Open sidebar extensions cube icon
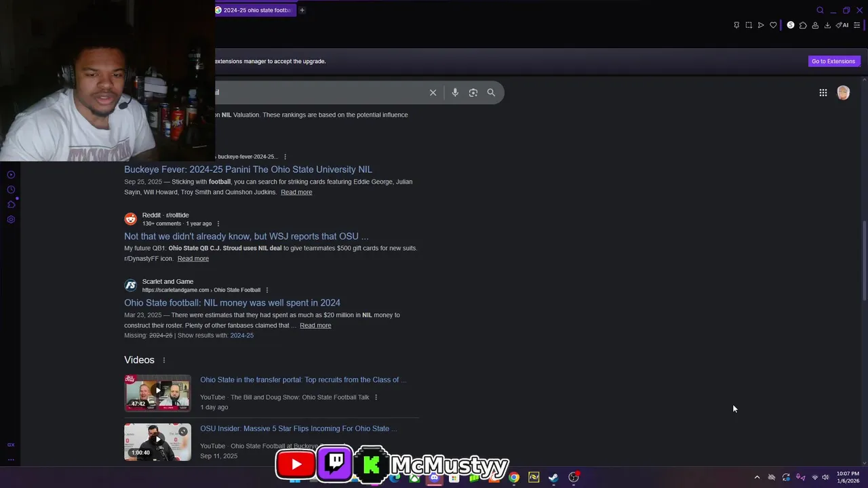 coord(11,205)
